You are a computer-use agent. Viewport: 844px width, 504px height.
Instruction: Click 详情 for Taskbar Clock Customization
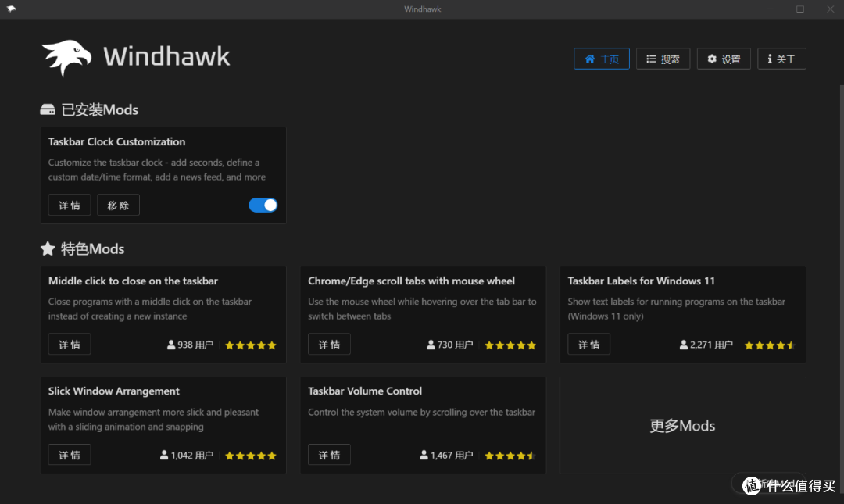coord(69,204)
